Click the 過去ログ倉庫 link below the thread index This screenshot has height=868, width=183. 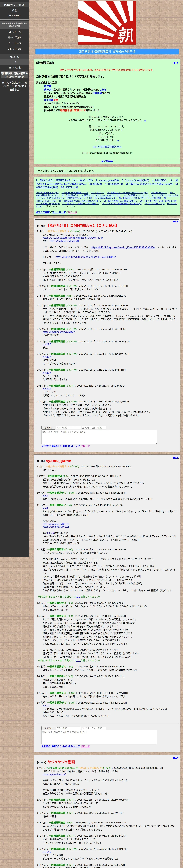tap(42, 212)
